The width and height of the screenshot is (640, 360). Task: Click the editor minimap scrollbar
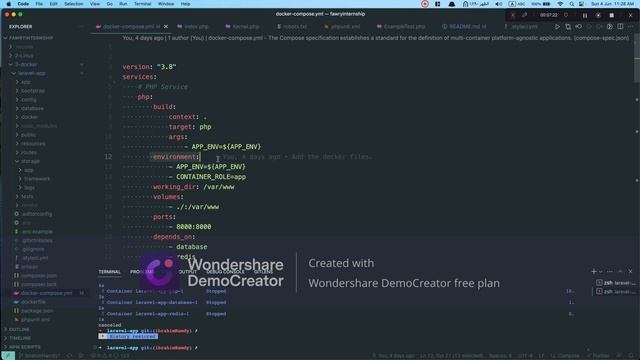637,58
